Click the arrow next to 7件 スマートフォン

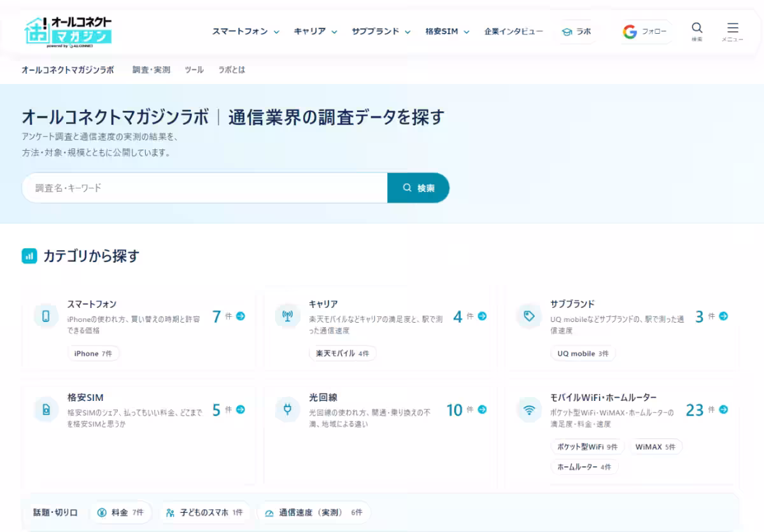tap(241, 316)
